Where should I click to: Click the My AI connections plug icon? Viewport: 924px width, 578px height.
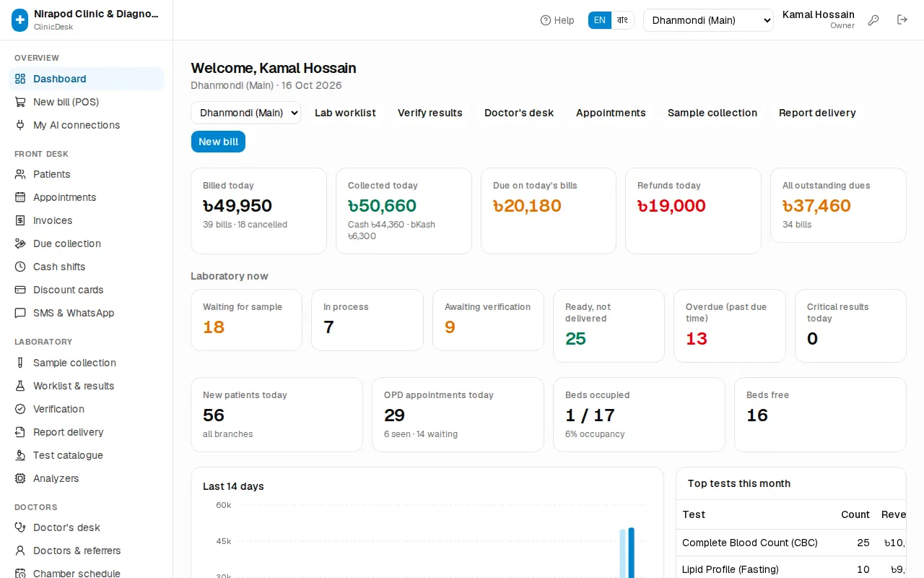tap(20, 125)
